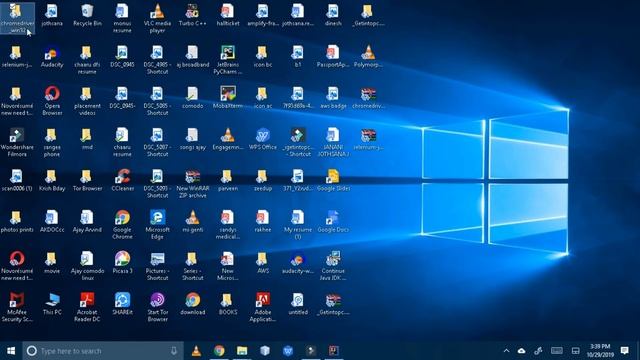Select the Polymorp... VLC file icon

[x=368, y=57]
